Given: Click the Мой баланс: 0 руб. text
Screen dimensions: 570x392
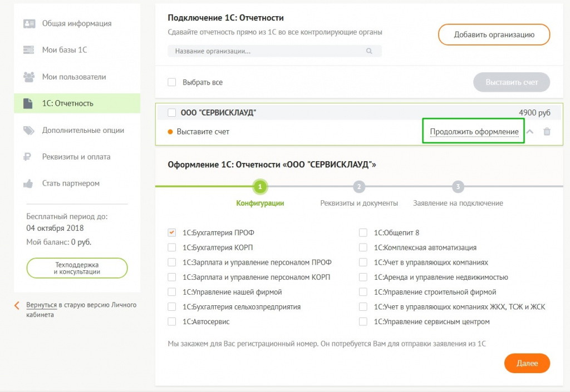Looking at the screenshot, I should point(59,242).
